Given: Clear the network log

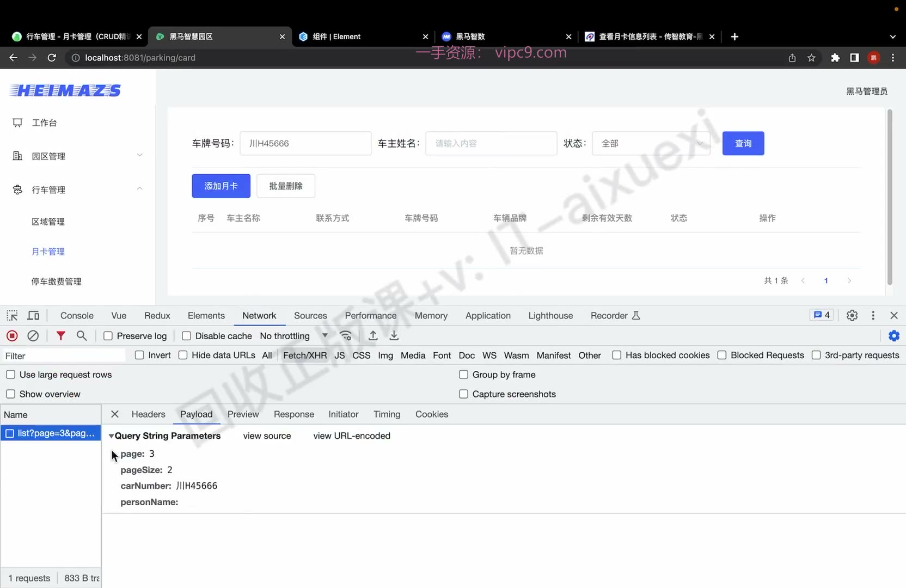Looking at the screenshot, I should point(33,336).
